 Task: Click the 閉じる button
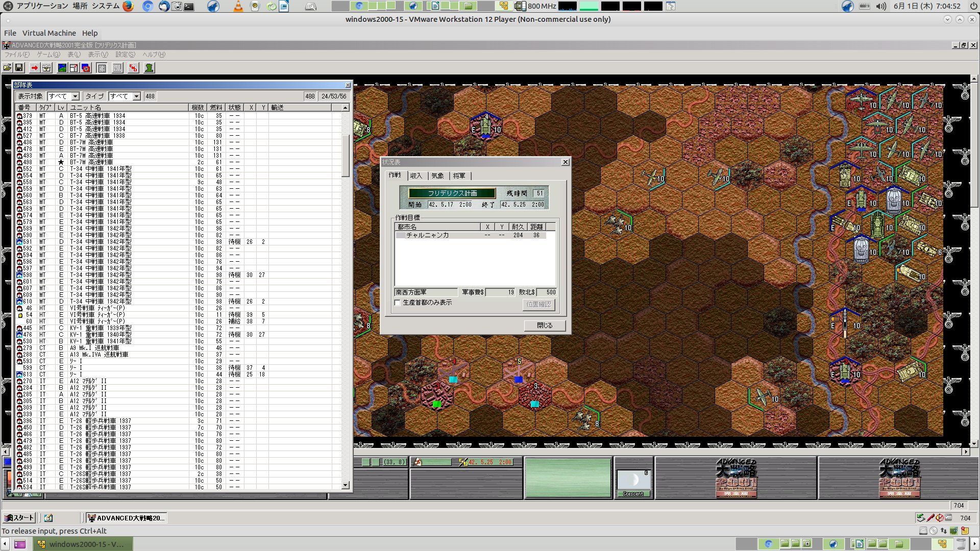click(x=545, y=325)
